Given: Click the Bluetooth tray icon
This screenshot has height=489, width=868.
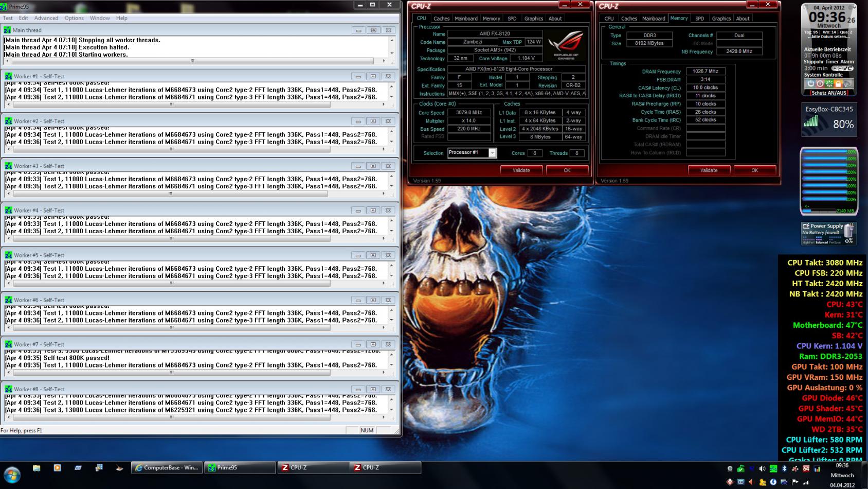Looking at the screenshot, I should click(x=784, y=469).
